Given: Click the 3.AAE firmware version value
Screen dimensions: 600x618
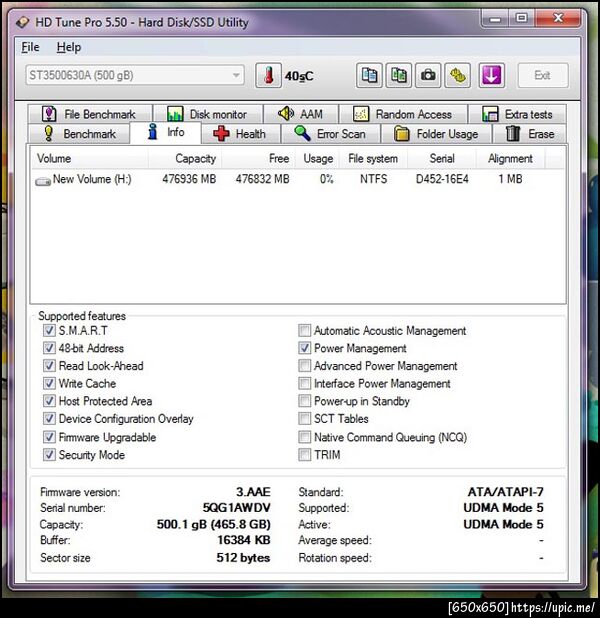Looking at the screenshot, I should (253, 492).
